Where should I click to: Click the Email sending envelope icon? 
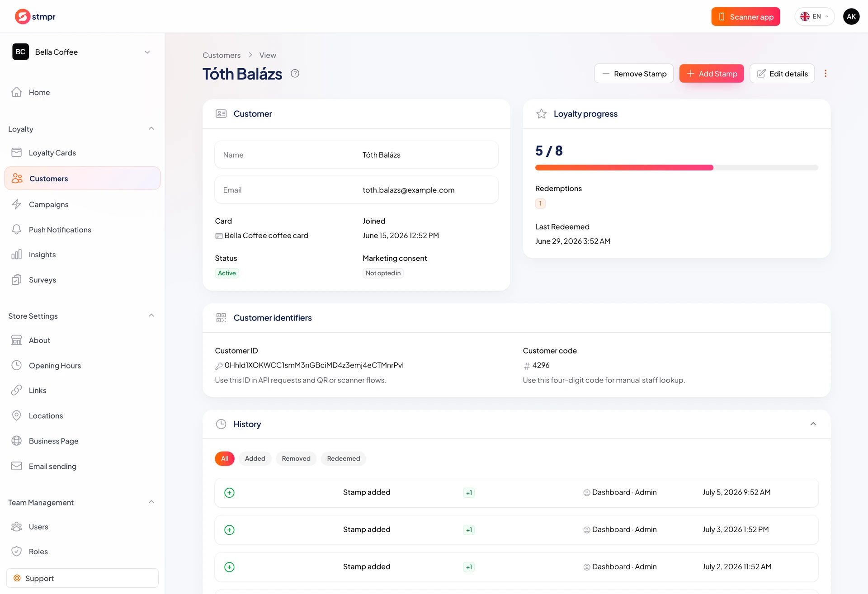[x=17, y=466]
